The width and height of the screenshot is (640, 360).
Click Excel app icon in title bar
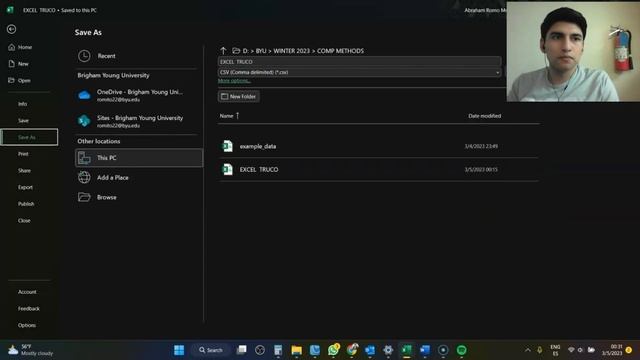(x=10, y=10)
